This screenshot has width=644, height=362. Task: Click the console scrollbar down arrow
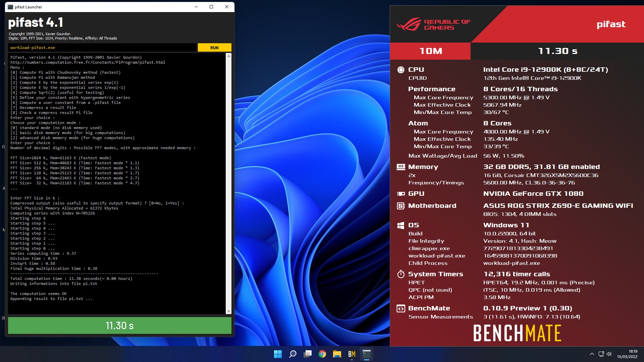[229, 311]
